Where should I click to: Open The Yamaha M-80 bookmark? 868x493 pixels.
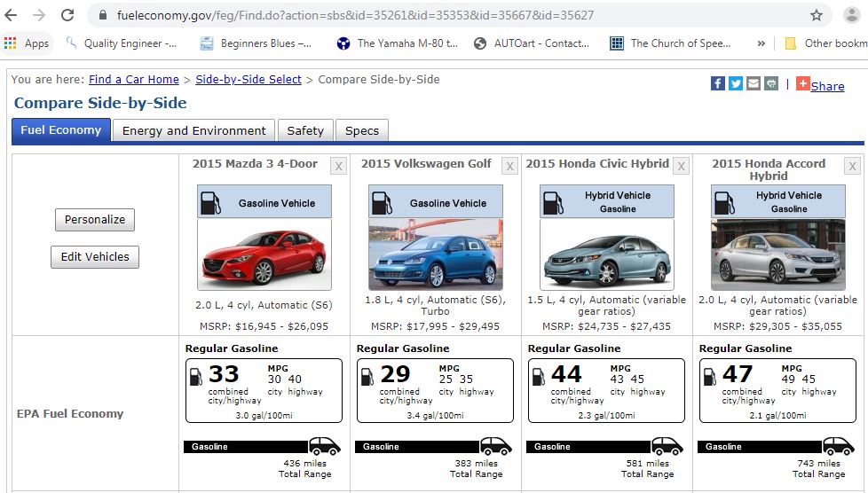pos(398,43)
